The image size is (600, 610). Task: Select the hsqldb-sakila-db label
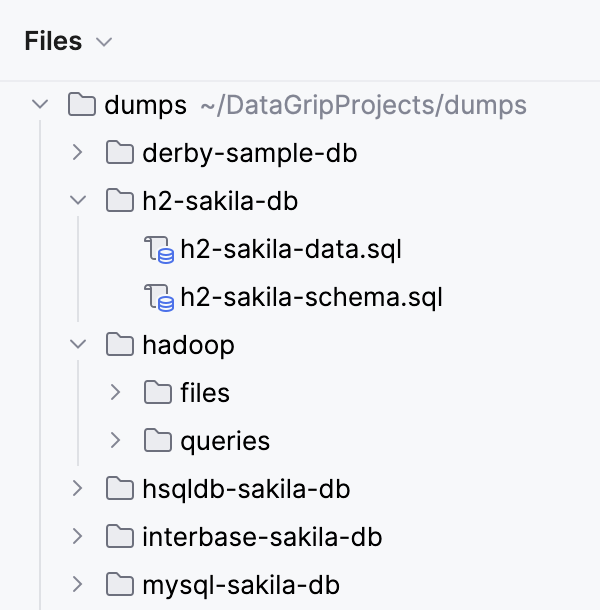click(246, 489)
